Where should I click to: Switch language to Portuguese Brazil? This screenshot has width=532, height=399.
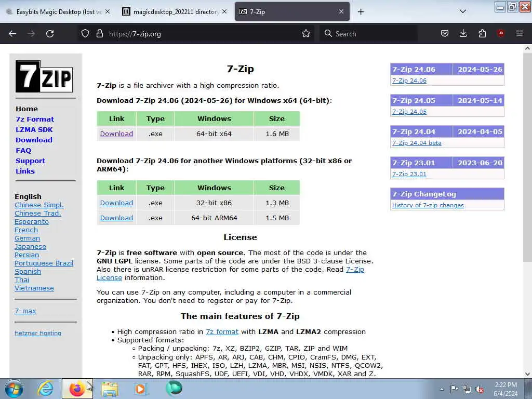pos(44,263)
